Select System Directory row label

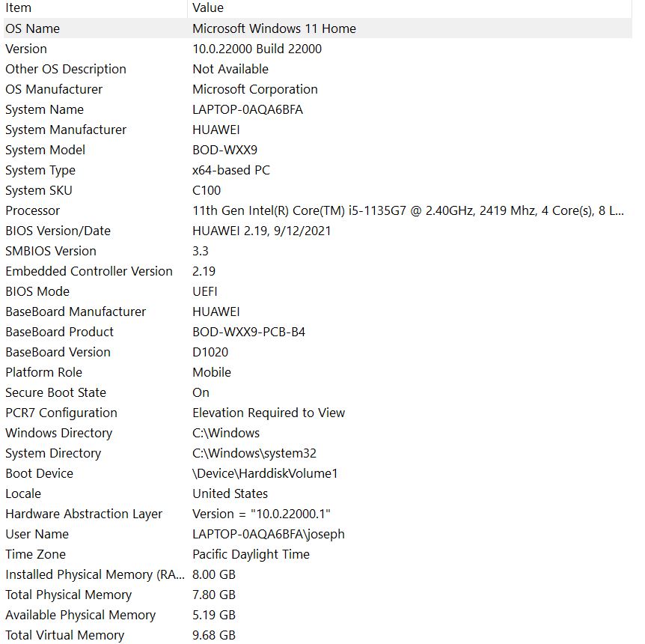pos(53,453)
